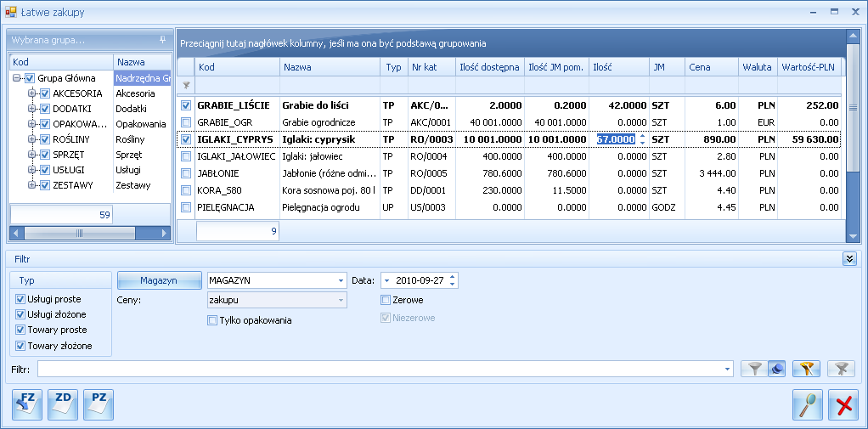The image size is (868, 429).
Task: Check the IGLAKI_JAŁOWIEC row checkbox
Action: coord(186,156)
